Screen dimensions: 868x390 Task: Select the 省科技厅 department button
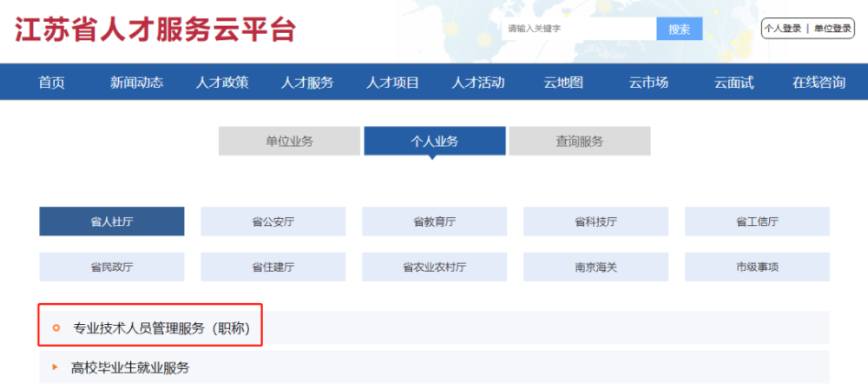click(x=595, y=221)
